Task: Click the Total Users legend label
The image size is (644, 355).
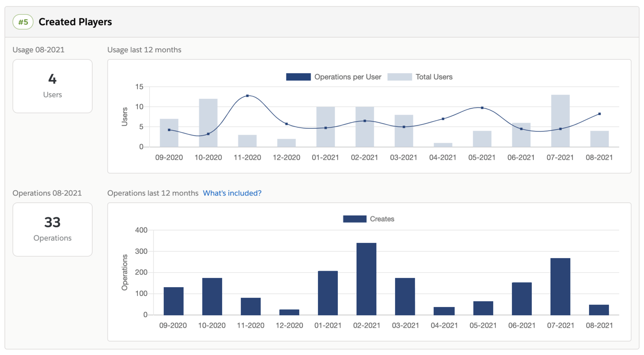Action: tap(434, 77)
